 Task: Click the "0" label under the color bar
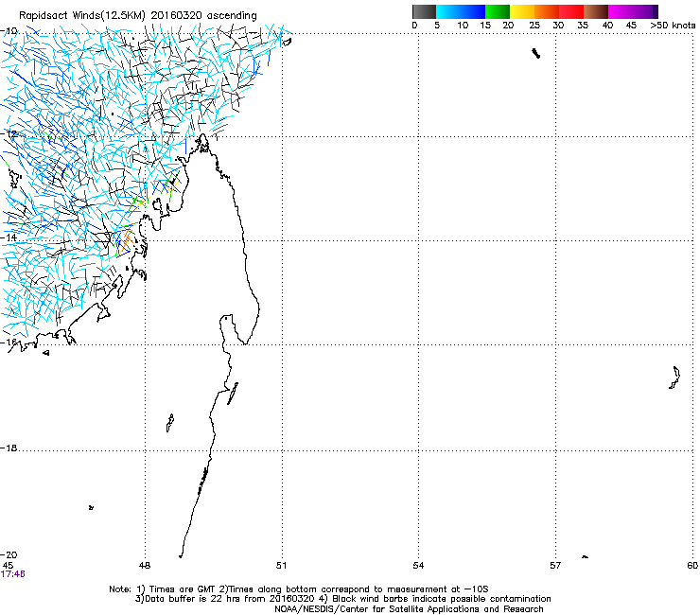pyautogui.click(x=414, y=26)
